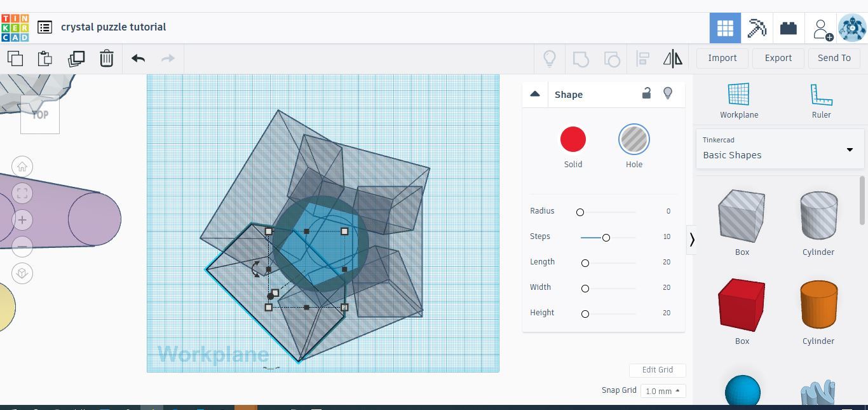
Task: Open the Snap Grid dropdown
Action: coord(663,391)
